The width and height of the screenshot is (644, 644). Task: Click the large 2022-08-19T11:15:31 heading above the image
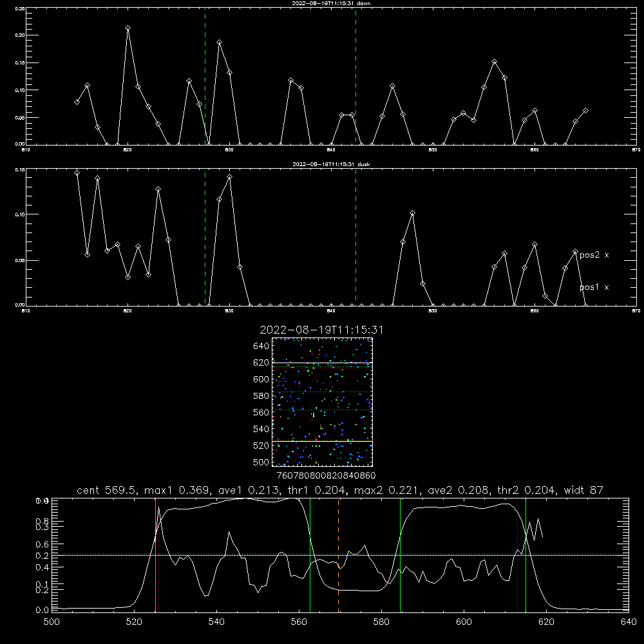321,330
